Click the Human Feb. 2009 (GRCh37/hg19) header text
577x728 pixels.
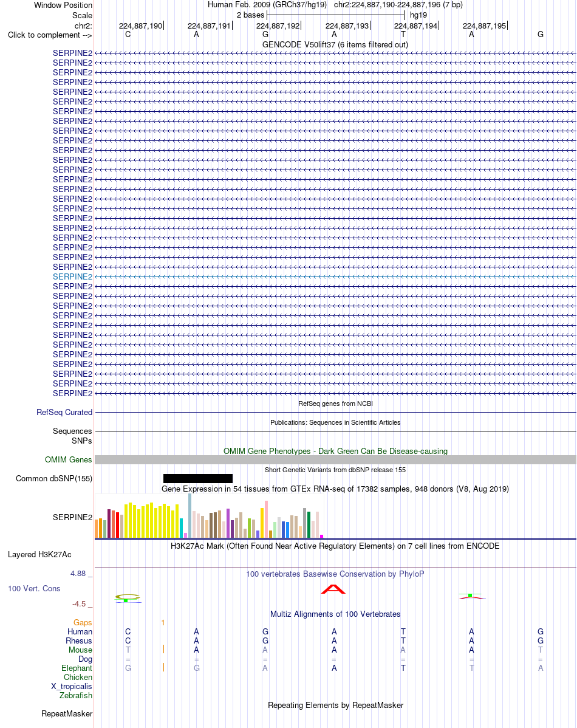click(267, 5)
